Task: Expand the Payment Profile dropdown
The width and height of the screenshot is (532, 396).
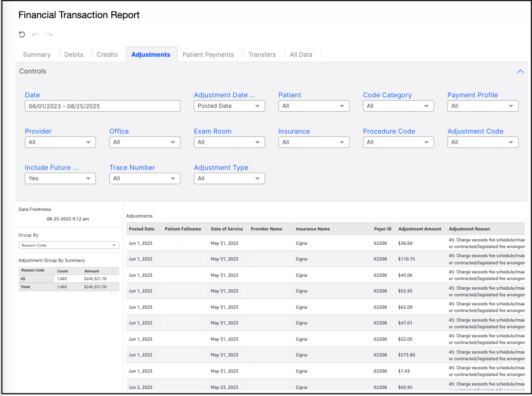Action: (x=483, y=106)
